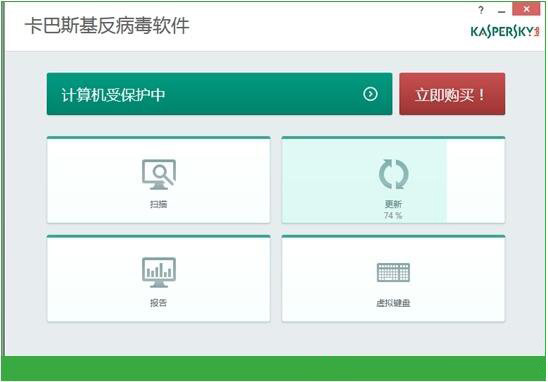Click the 扫描 text label

point(159,204)
